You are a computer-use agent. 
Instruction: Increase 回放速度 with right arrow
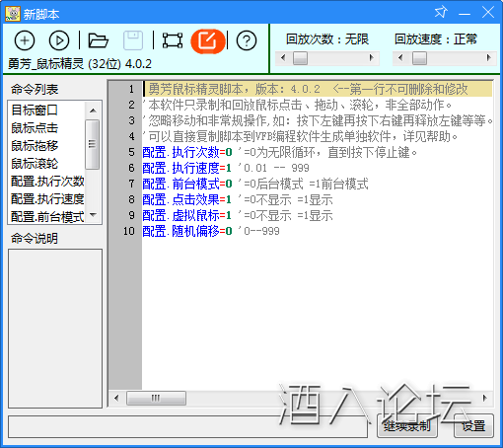[x=489, y=58]
